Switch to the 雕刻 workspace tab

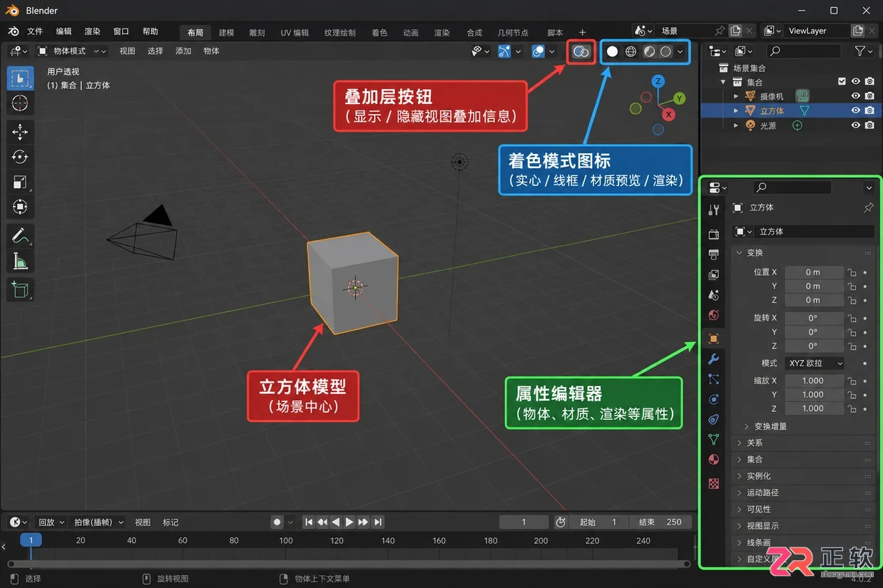click(257, 33)
